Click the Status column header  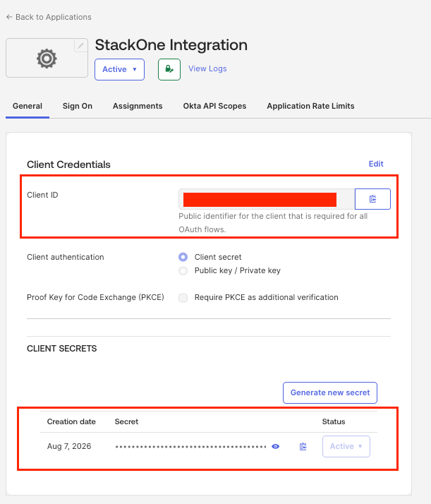[x=334, y=421]
